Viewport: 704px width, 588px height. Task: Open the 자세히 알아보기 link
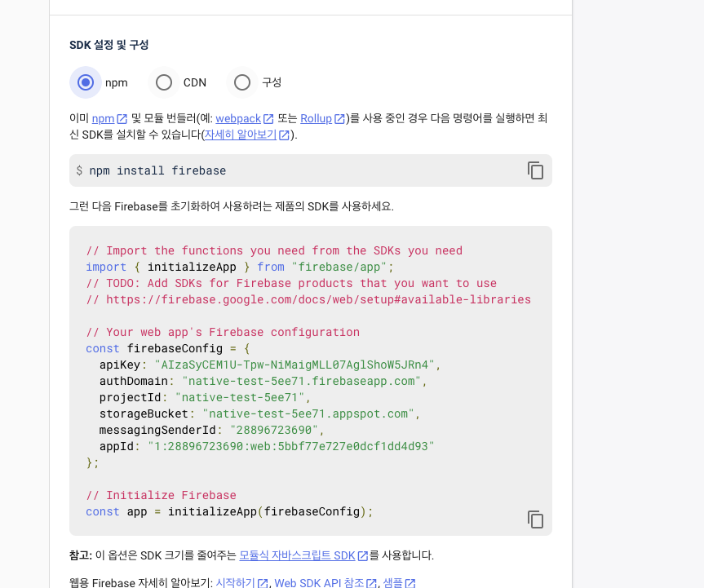tap(247, 135)
